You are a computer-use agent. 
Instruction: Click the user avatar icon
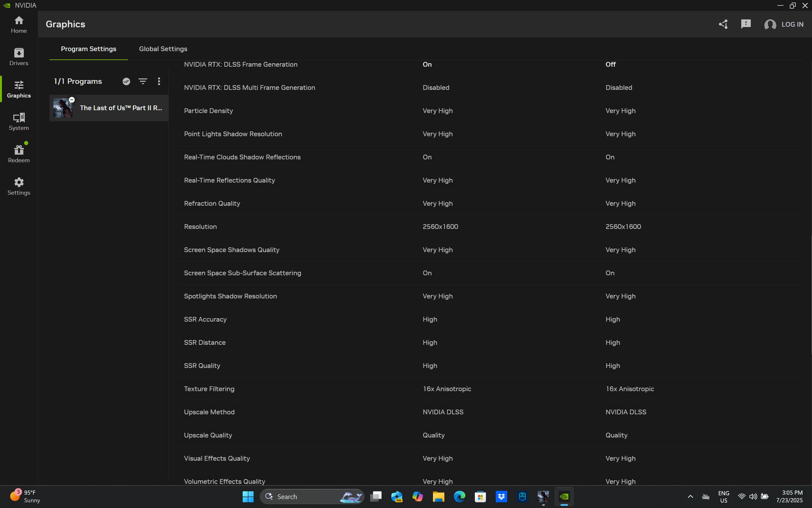click(770, 24)
